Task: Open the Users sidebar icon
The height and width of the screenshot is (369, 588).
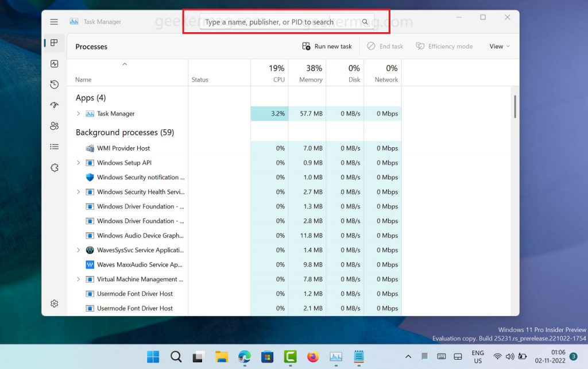Action: 55,126
